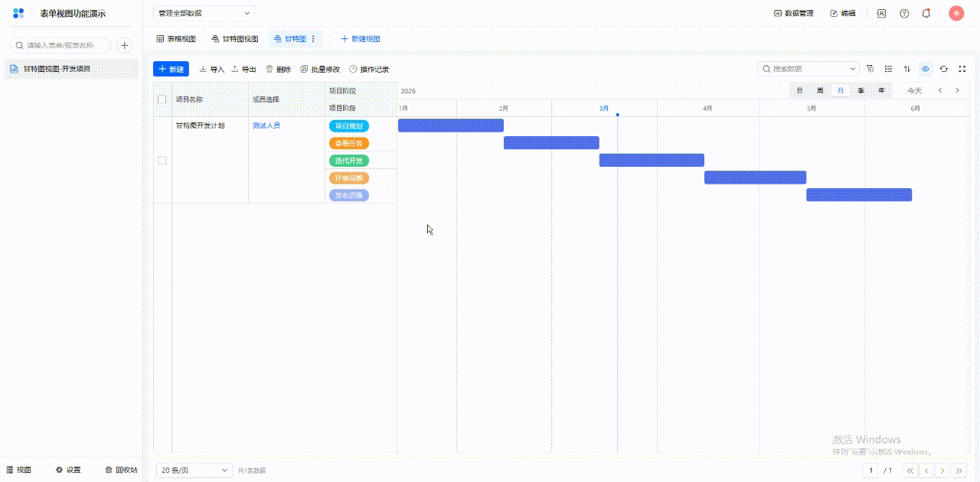980x482 pixels.
Task: Click the 测试人员 member link
Action: [266, 125]
